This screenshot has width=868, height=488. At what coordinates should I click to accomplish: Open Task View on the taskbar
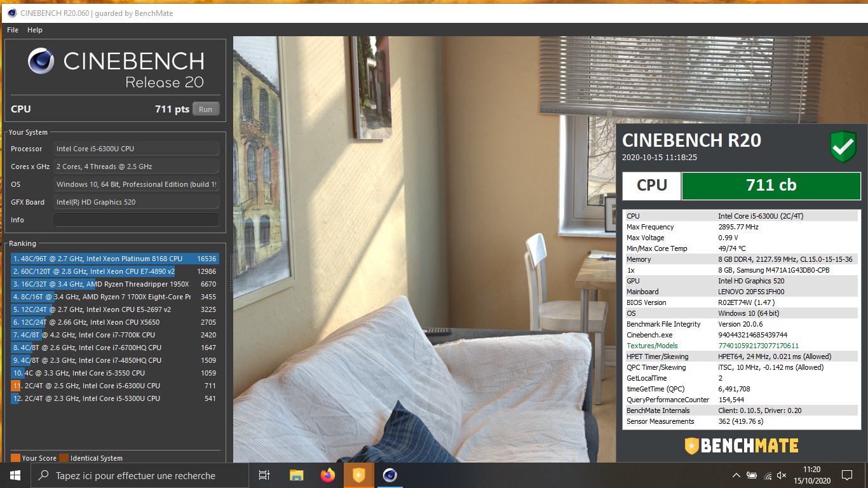tap(264, 475)
